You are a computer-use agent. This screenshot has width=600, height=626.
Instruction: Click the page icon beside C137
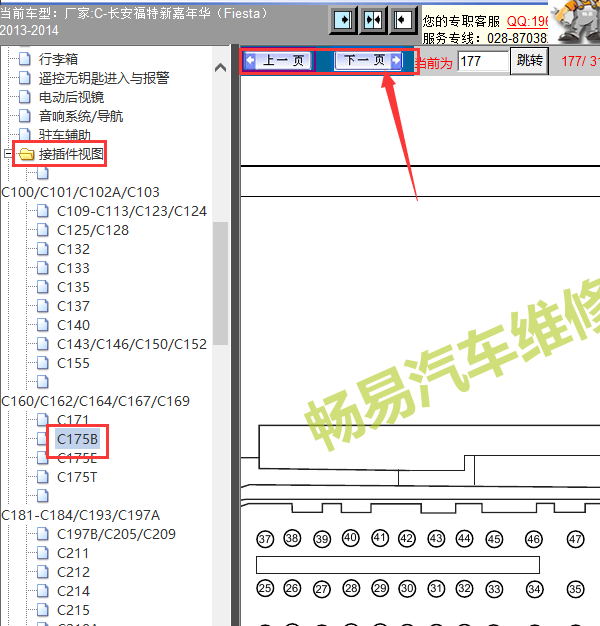pyautogui.click(x=43, y=306)
